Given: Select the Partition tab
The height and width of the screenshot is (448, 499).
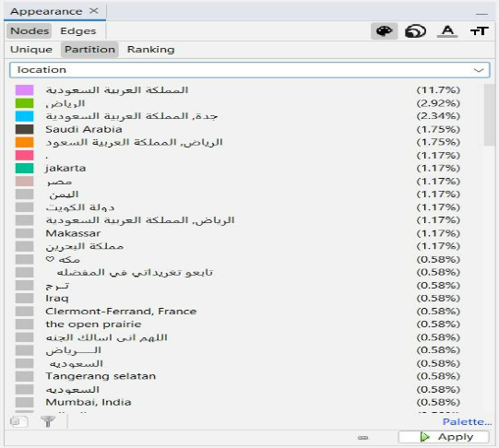Looking at the screenshot, I should pyautogui.click(x=89, y=50).
